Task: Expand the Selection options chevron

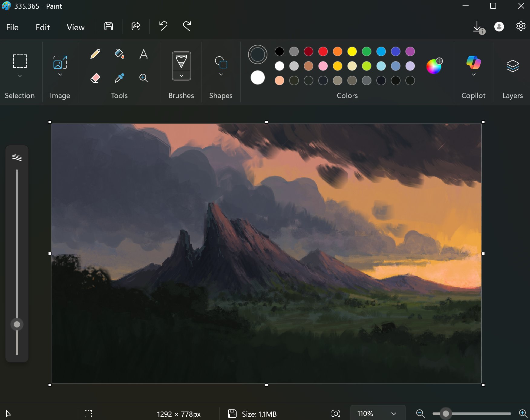Action: tap(20, 76)
